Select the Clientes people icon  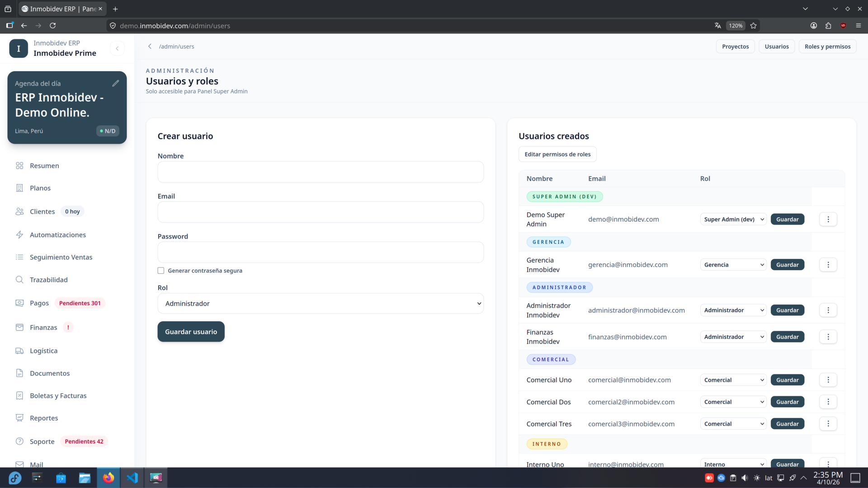19,211
